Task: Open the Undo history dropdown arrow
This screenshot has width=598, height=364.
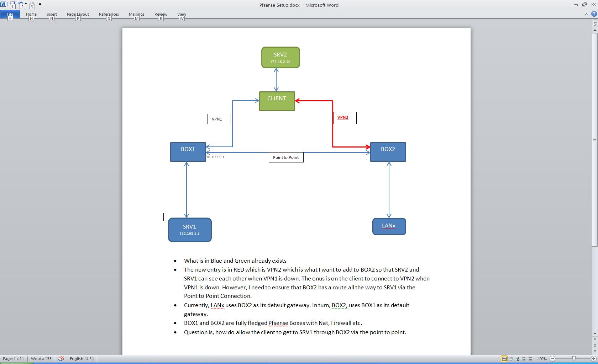Action: (26, 4)
